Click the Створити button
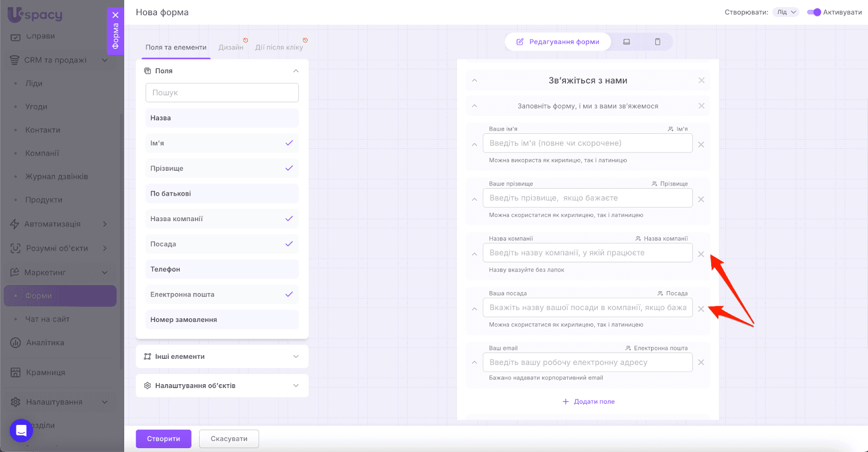868x452 pixels. click(x=163, y=439)
